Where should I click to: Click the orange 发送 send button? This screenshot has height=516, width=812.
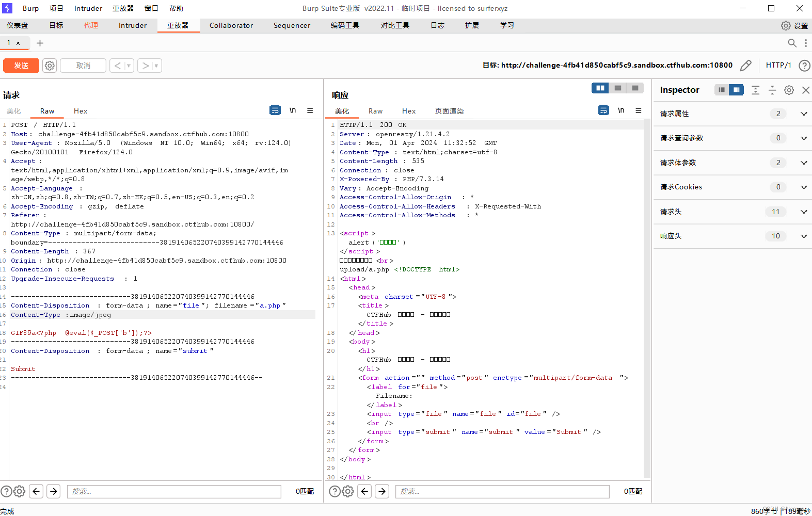tap(21, 66)
